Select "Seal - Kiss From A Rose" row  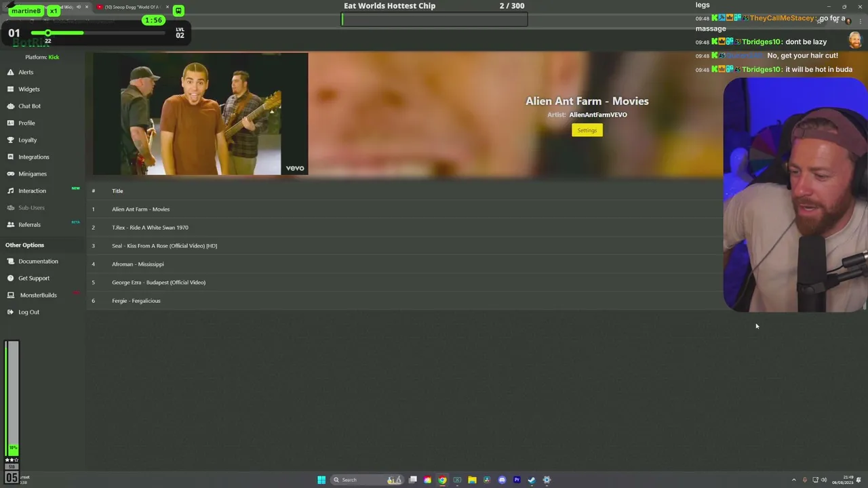click(404, 245)
